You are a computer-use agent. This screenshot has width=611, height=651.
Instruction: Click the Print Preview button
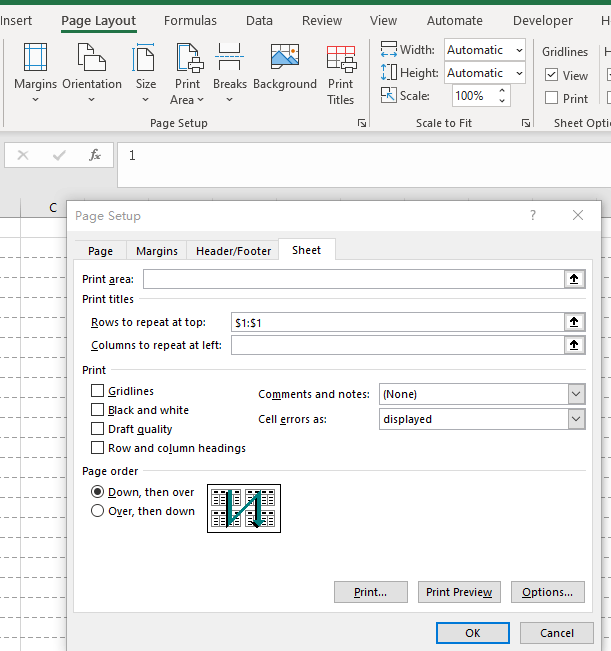[x=459, y=592]
